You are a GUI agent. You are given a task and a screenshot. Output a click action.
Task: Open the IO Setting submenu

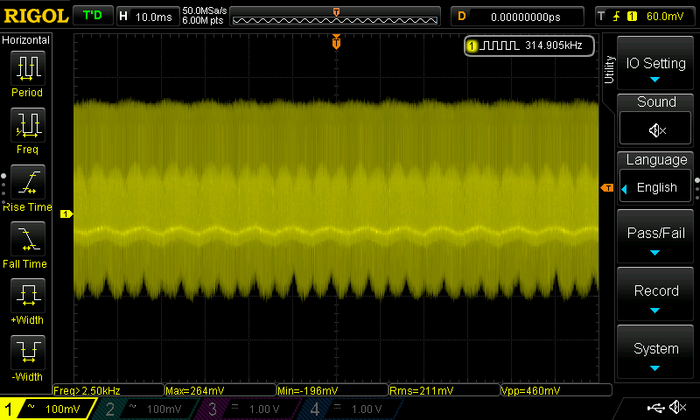pyautogui.click(x=656, y=68)
